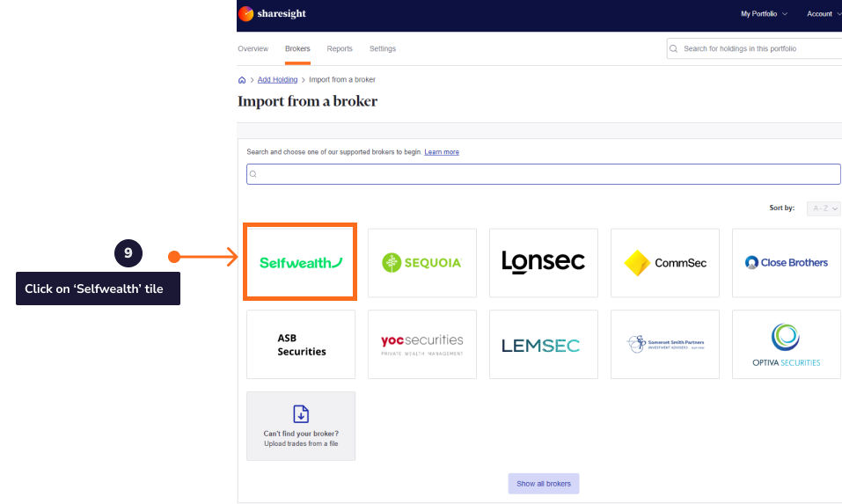Switch to the Reports tab
This screenshot has height=504, width=842.
click(340, 49)
